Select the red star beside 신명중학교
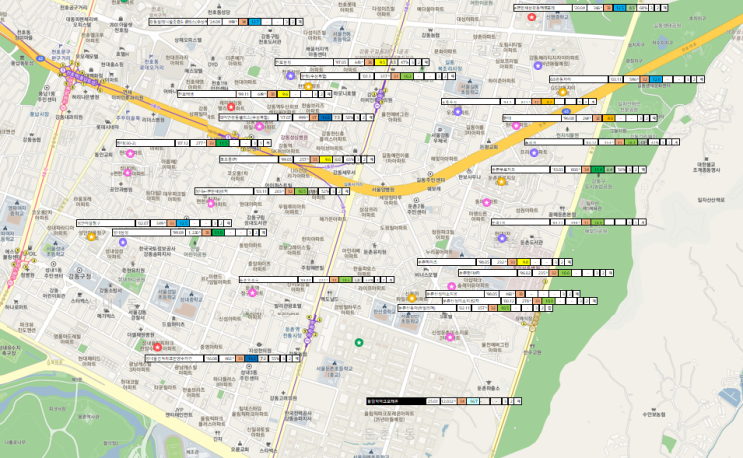The image size is (743, 458). [532, 17]
